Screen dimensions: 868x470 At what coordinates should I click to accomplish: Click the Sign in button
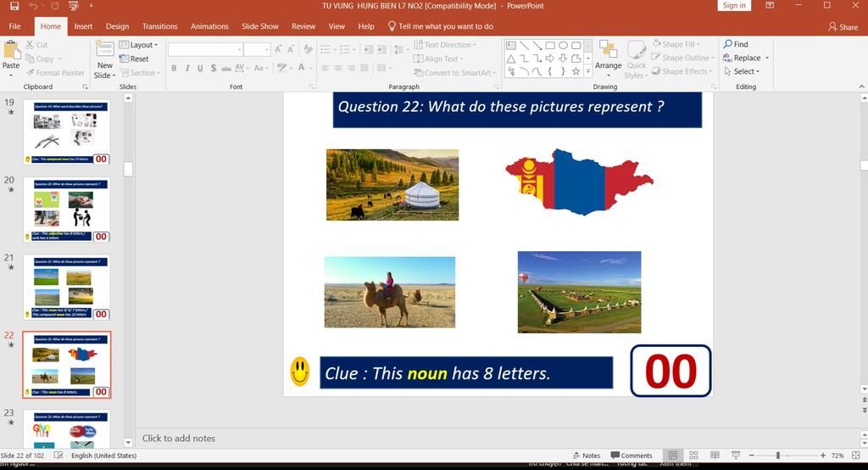coord(734,6)
